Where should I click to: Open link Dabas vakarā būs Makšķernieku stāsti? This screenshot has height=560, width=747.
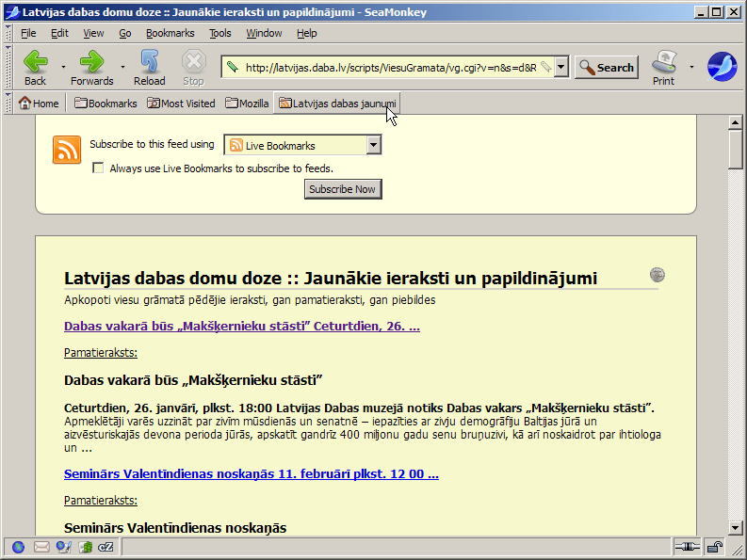pyautogui.click(x=242, y=327)
